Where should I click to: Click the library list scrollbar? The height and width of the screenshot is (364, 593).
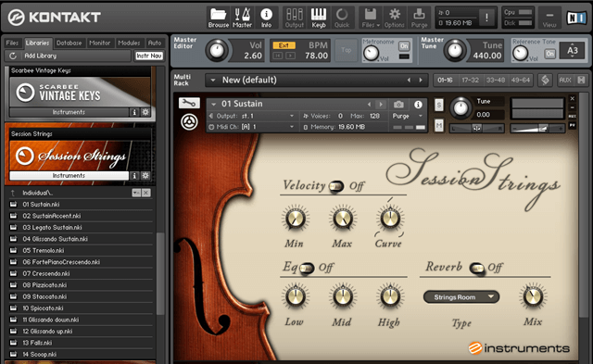[x=160, y=273]
